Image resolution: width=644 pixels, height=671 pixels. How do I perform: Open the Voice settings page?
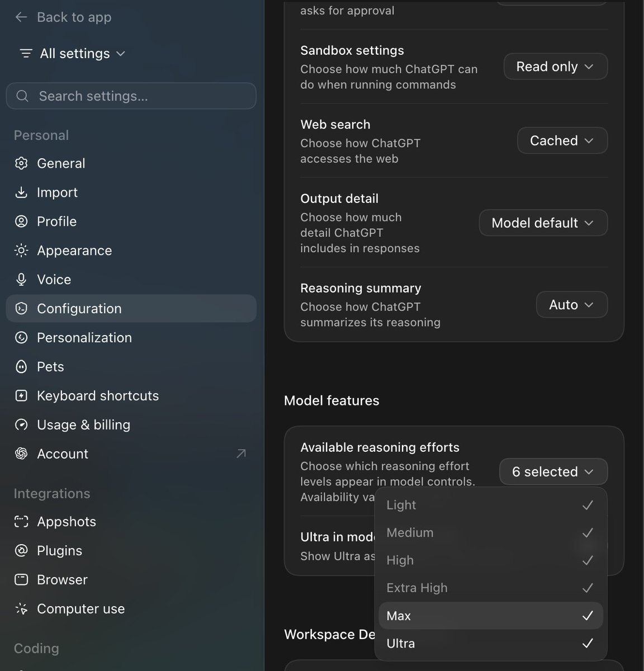[x=131, y=280]
